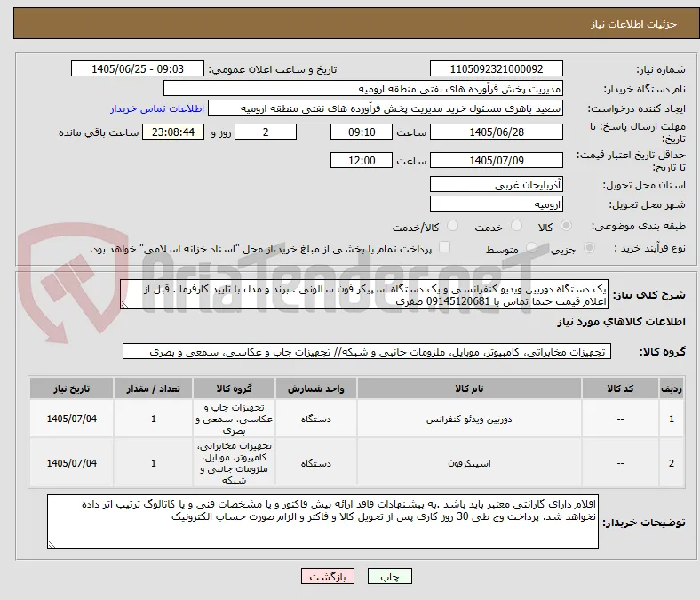The width and height of the screenshot is (700, 600).
Task: Click goods group cell of اسپیکرفون row
Action: [x=235, y=463]
